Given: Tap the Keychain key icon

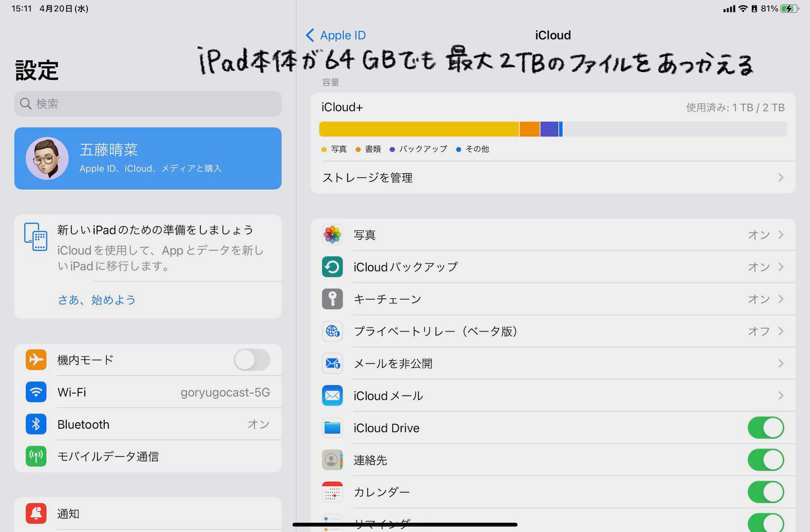Looking at the screenshot, I should tap(332, 299).
